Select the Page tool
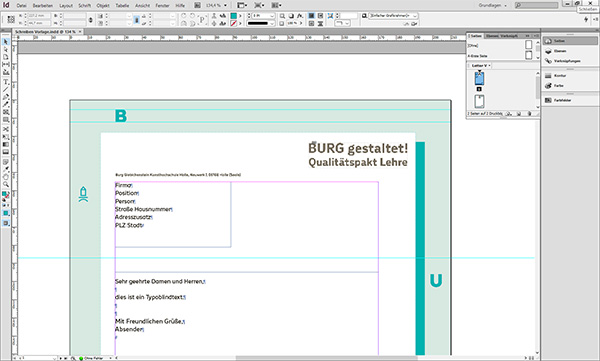600x361 pixels. coord(6,57)
